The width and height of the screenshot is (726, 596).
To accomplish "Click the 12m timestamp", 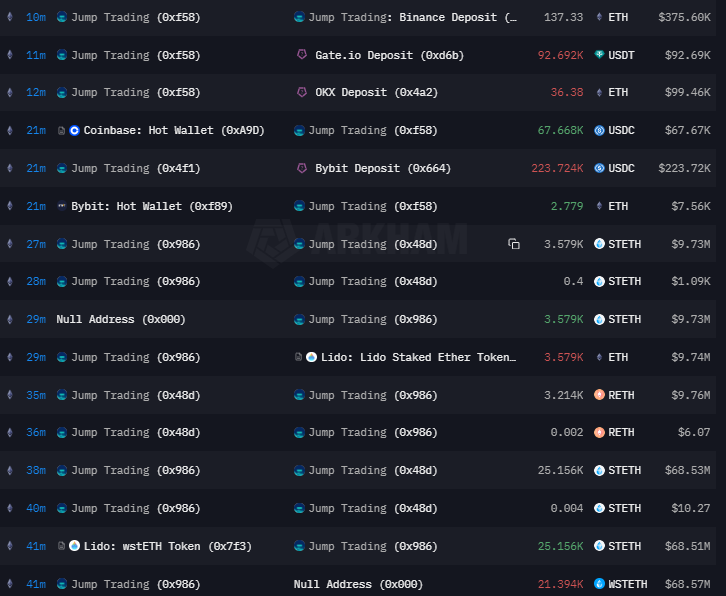I will [36, 93].
